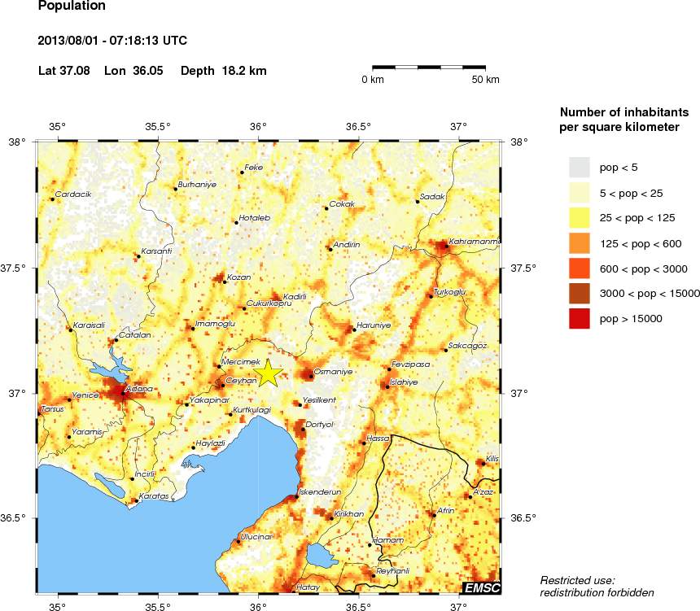The image size is (700, 611).
Task: Click the Kadirli city label
Action: click(295, 297)
